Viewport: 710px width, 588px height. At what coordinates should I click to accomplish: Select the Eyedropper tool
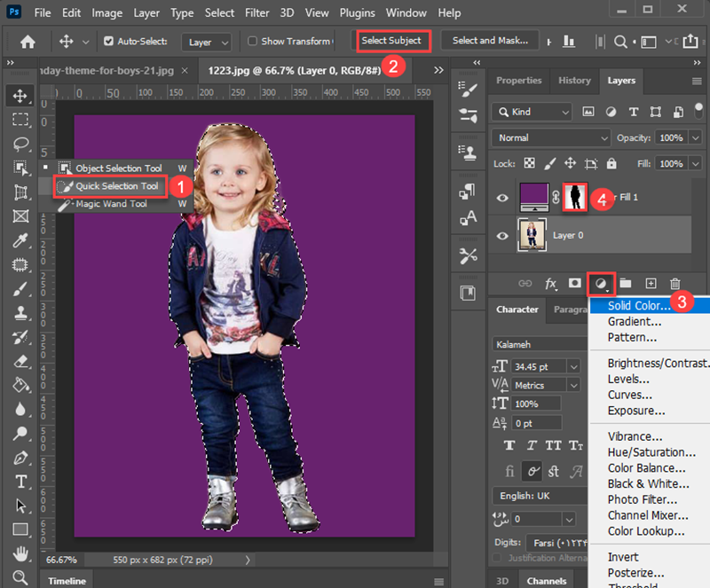(x=20, y=240)
